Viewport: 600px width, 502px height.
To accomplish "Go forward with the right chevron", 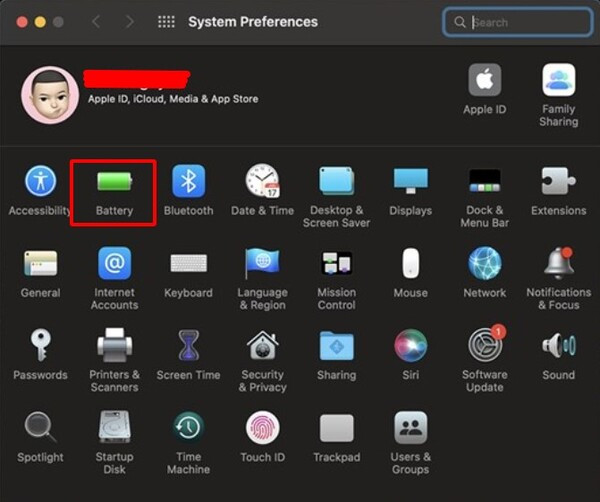I will (x=130, y=22).
